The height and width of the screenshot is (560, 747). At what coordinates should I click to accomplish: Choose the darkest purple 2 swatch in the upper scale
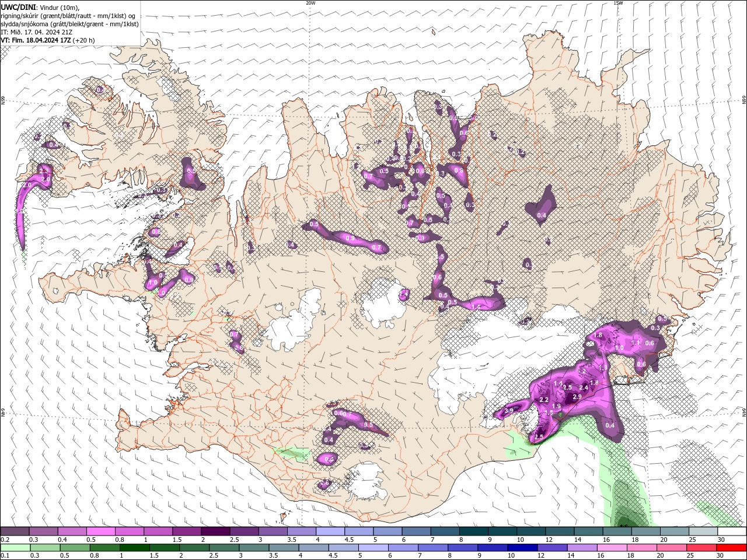pos(215,531)
